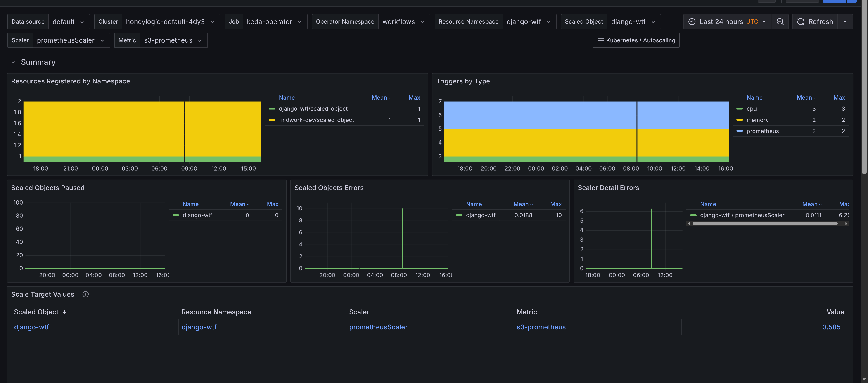Screen dimensions: 868x383
Task: Open the Scaled Objects Errors panel title menu
Action: 329,188
